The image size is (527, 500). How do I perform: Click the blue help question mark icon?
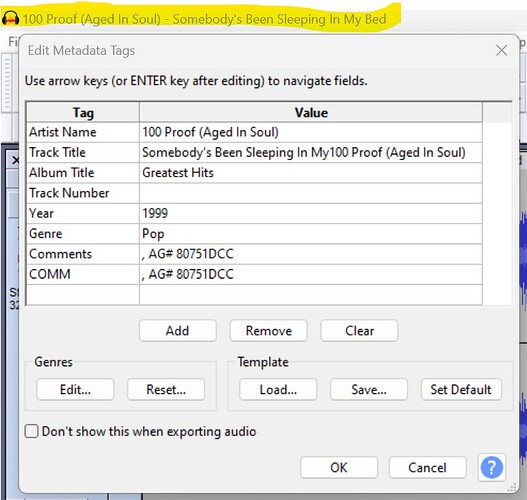tap(491, 467)
